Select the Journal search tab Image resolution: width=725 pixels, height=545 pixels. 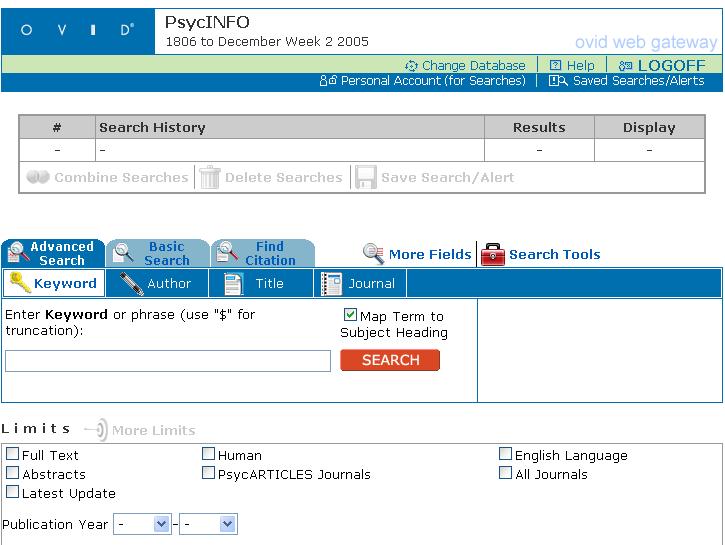(360, 283)
